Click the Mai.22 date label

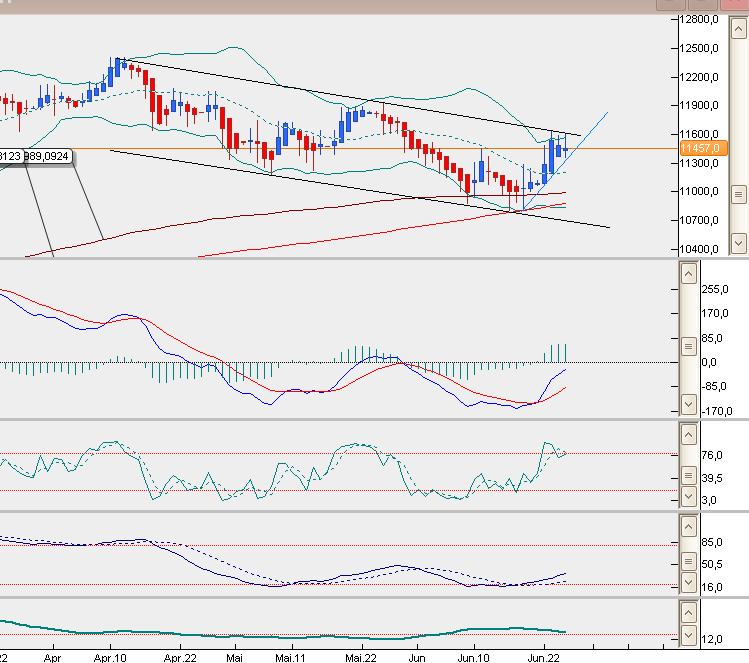click(x=361, y=658)
